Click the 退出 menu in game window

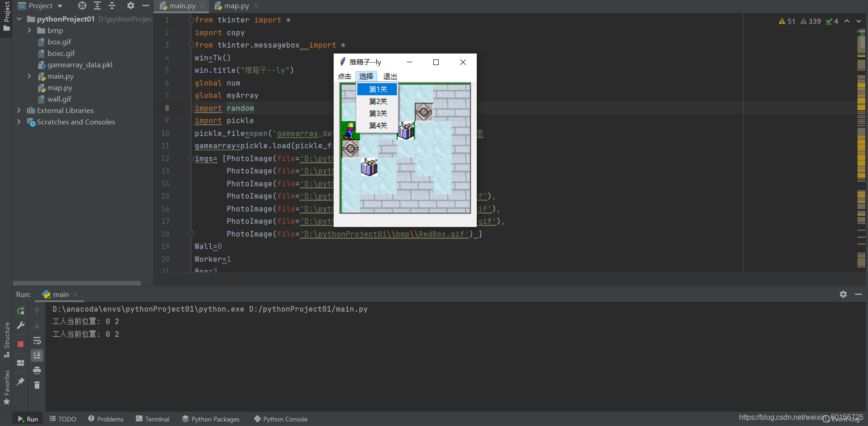point(390,76)
